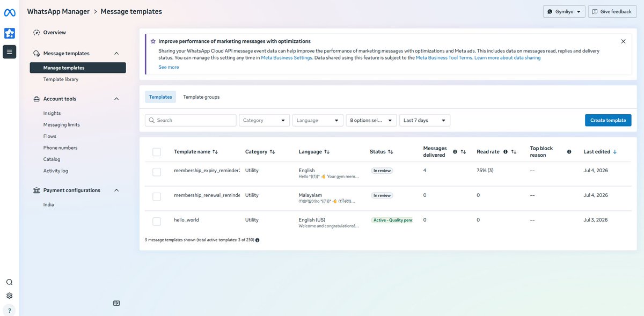Tick the select-all checkbox in the table header

157,152
